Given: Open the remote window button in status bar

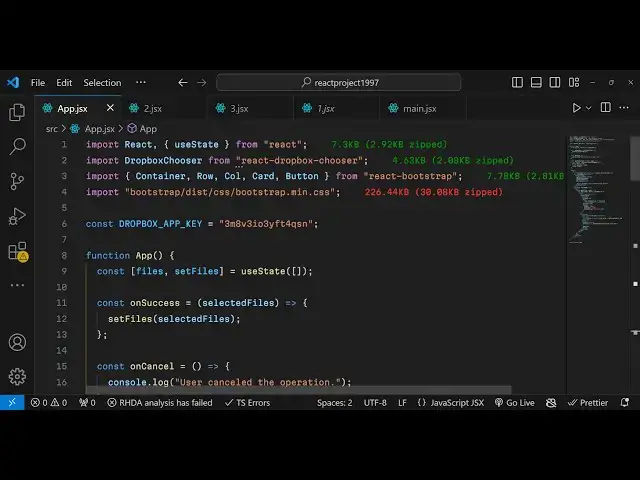Looking at the screenshot, I should [12, 402].
